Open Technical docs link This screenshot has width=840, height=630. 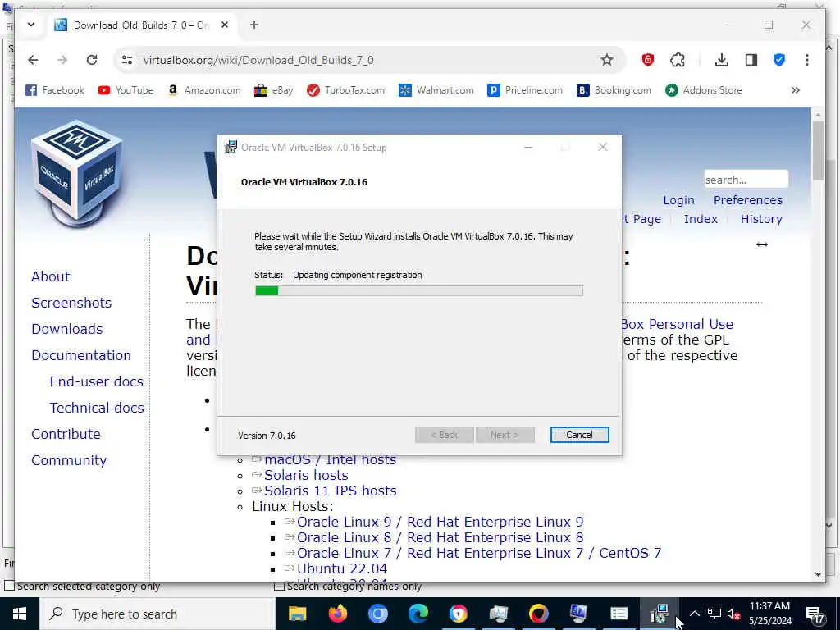pos(97,408)
